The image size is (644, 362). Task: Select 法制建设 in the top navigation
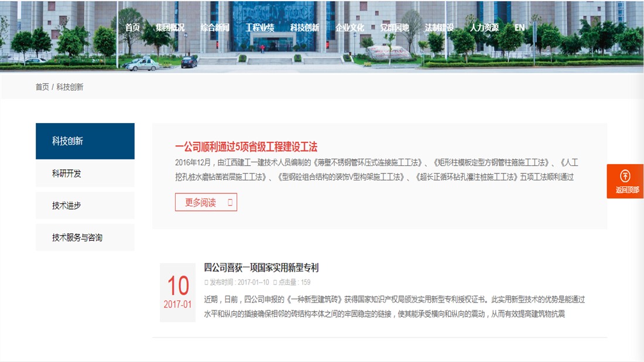coord(440,26)
